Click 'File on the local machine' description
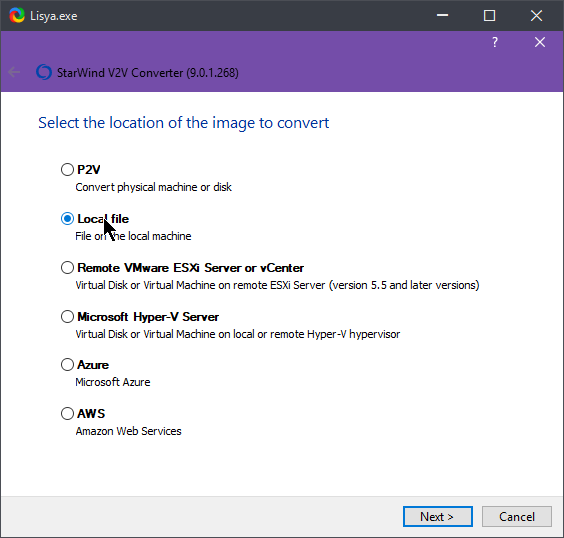The height and width of the screenshot is (538, 564). pos(133,236)
